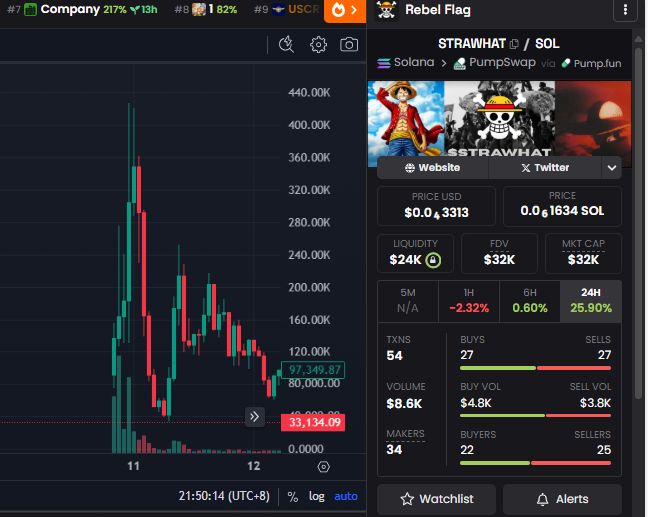Open #7 Company trending token
This screenshot has height=517, width=648.
point(82,10)
